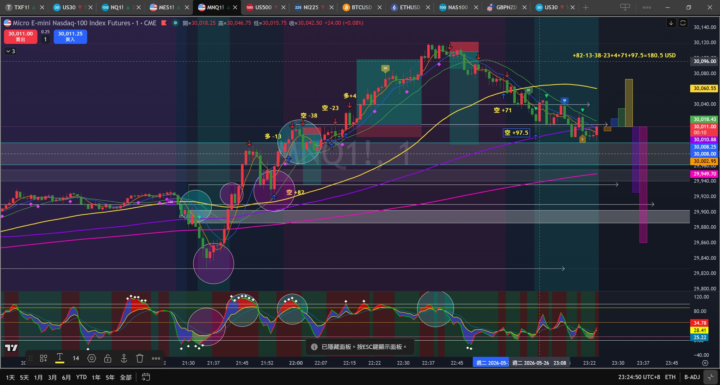The width and height of the screenshot is (720, 385).
Task: Delete the drawing with trash icon
Action: coord(140,358)
